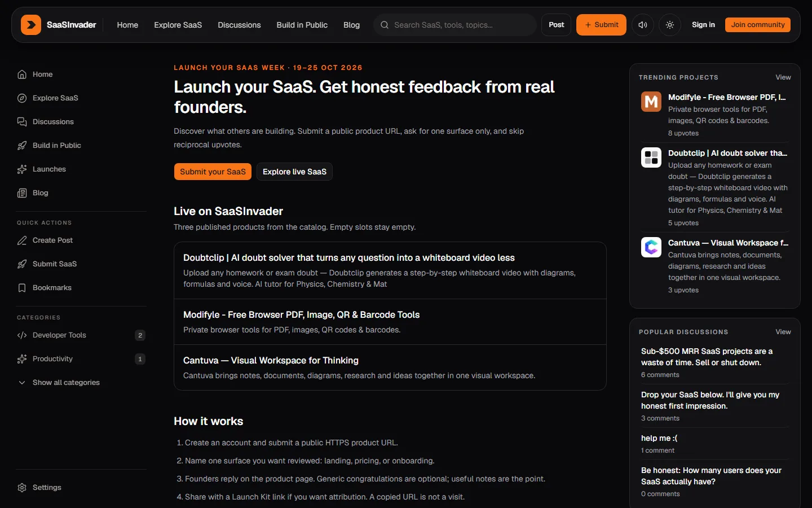Open trending project Doubtclip title
The image size is (812, 508).
click(727, 153)
